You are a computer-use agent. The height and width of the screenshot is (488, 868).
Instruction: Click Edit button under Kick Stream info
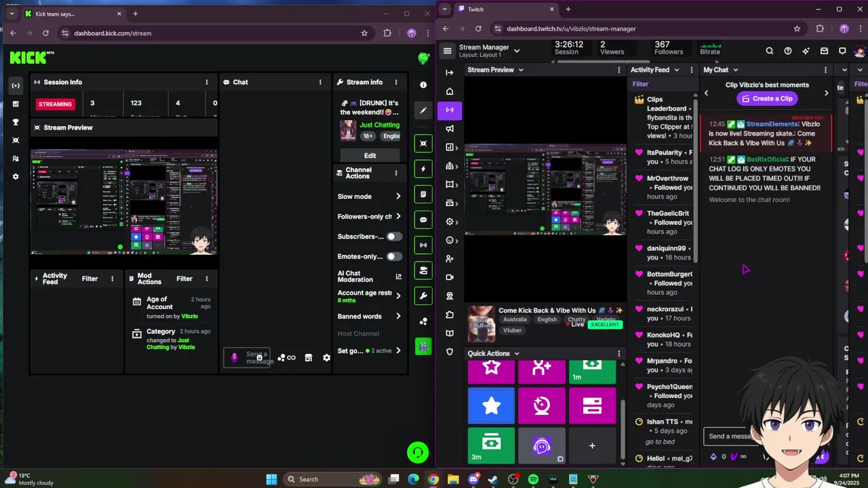370,155
